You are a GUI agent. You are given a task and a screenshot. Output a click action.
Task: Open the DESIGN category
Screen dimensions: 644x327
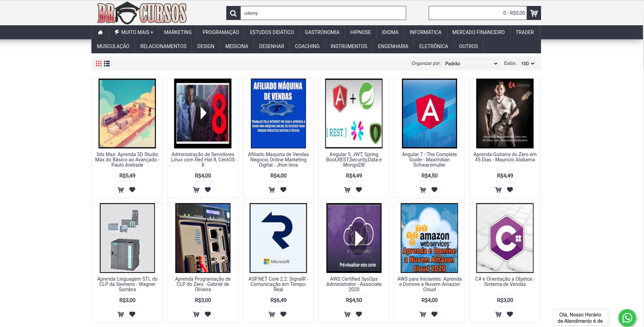(x=206, y=46)
